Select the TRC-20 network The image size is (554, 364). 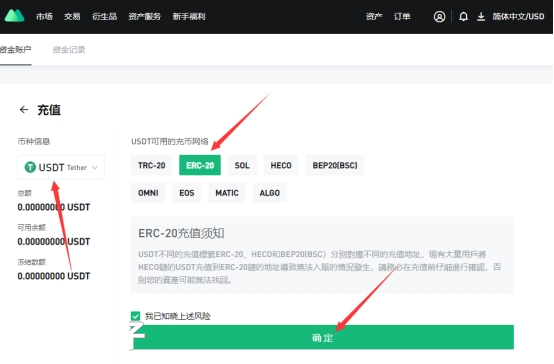(x=152, y=165)
